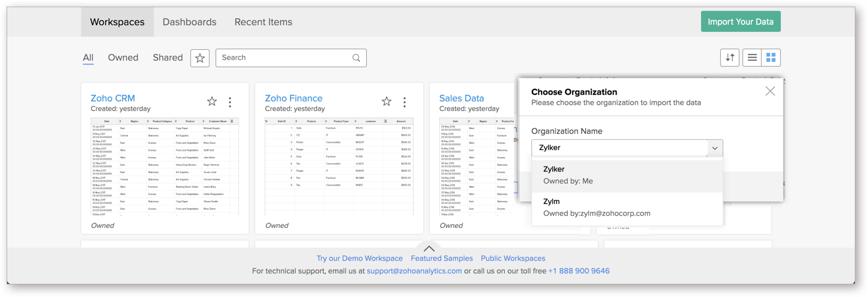
Task: Click the +1 888 900 9646 number
Action: (579, 271)
